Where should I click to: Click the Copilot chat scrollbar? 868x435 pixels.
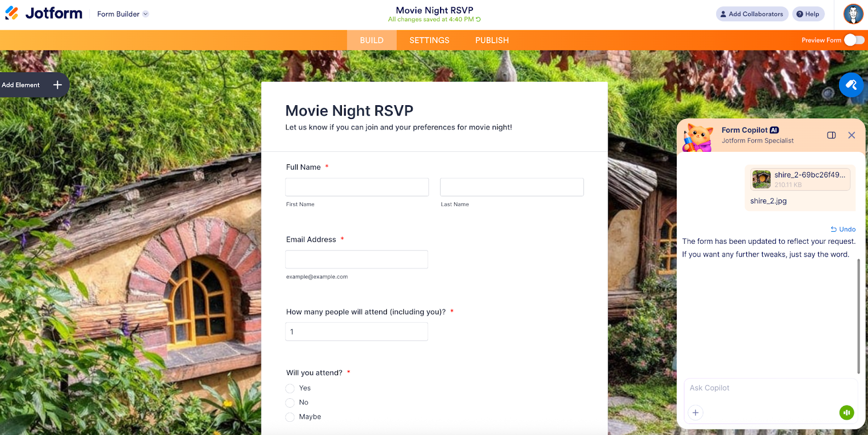859,316
